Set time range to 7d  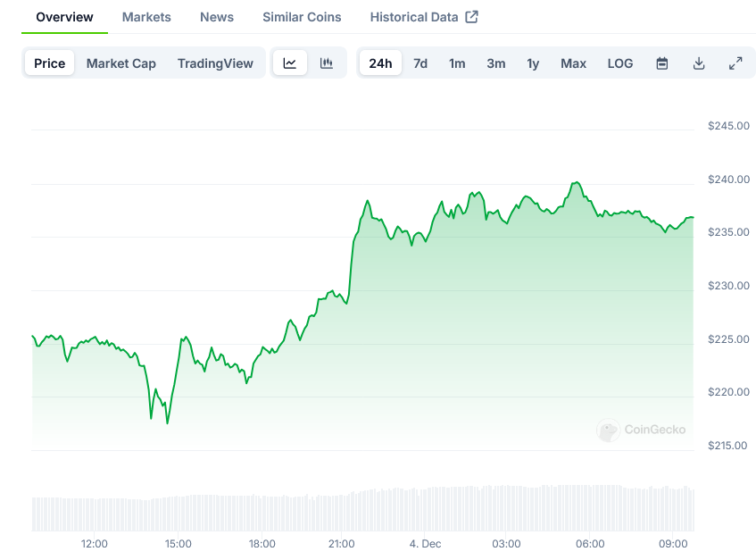coord(420,63)
